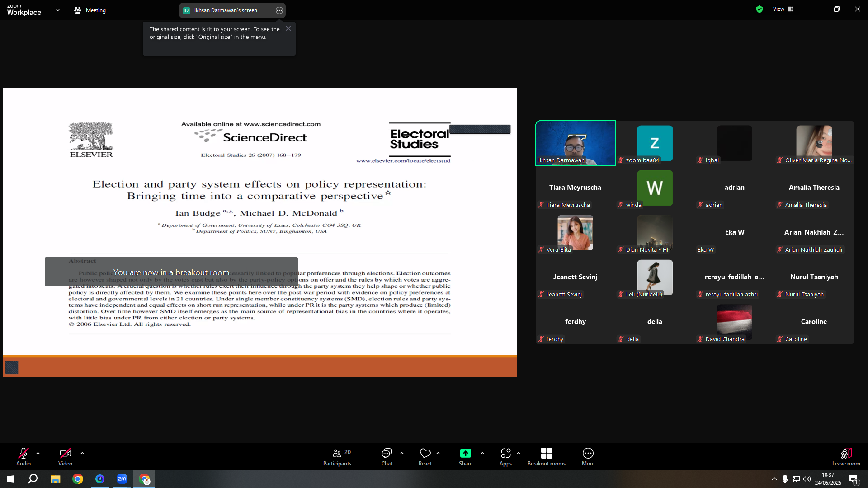868x488 pixels.
Task: Click the ScienceDirect logo in shared paper
Action: click(x=251, y=136)
